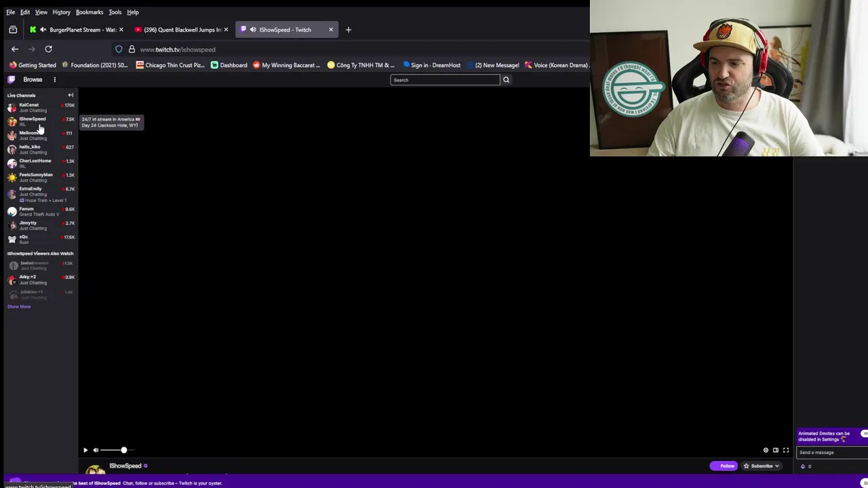Show site info via padlock icon
Viewport: 868px width, 488px height.
[x=132, y=49]
